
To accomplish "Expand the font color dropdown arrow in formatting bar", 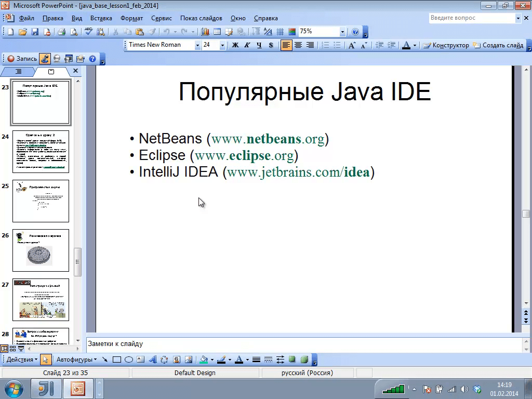I will pyautogui.click(x=415, y=45).
